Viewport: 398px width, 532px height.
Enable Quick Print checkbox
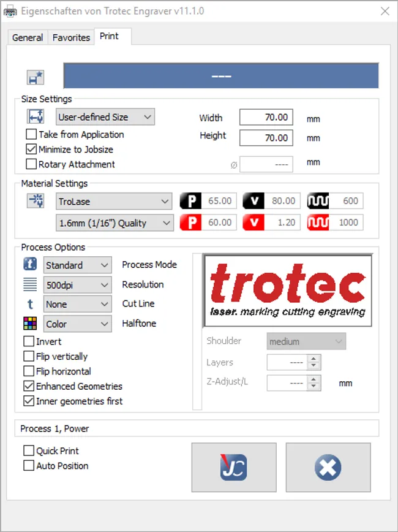pyautogui.click(x=29, y=450)
